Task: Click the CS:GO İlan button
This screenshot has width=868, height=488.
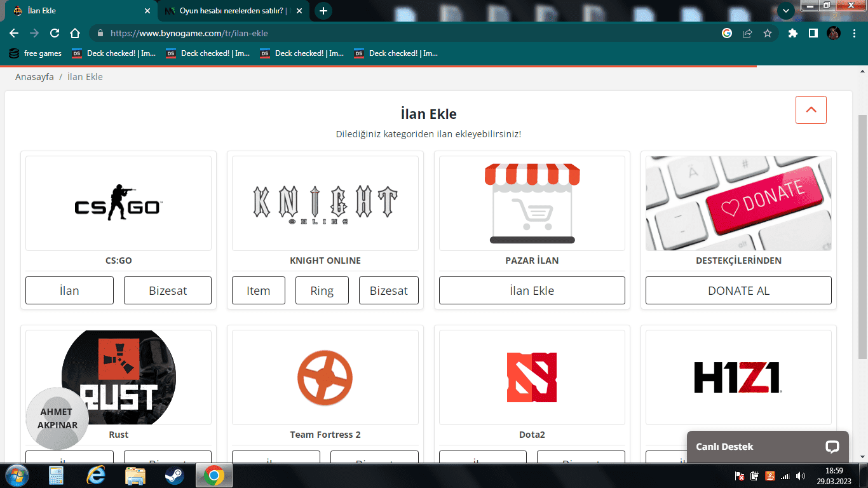Action: point(69,290)
